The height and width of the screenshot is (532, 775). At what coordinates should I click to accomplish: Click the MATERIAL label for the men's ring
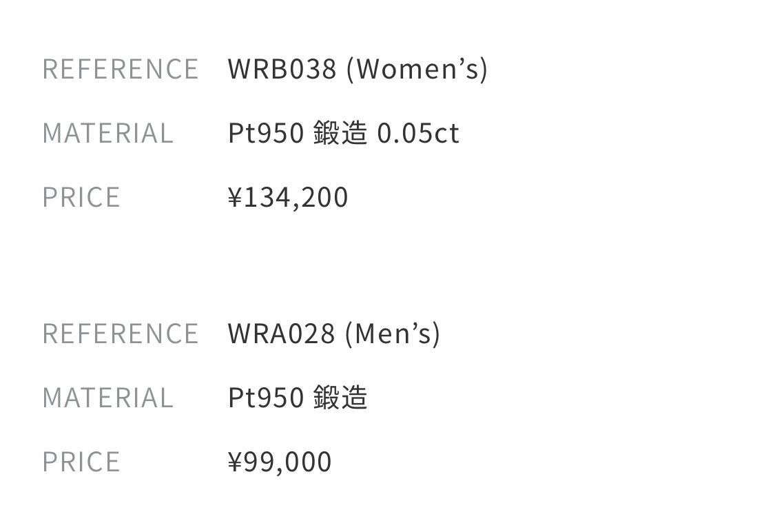click(x=107, y=398)
